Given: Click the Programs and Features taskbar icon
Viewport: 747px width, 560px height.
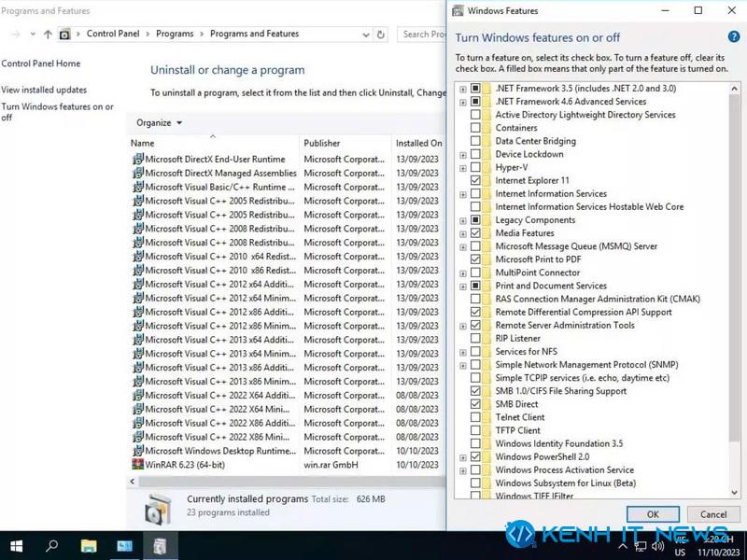Looking at the screenshot, I should click(160, 546).
